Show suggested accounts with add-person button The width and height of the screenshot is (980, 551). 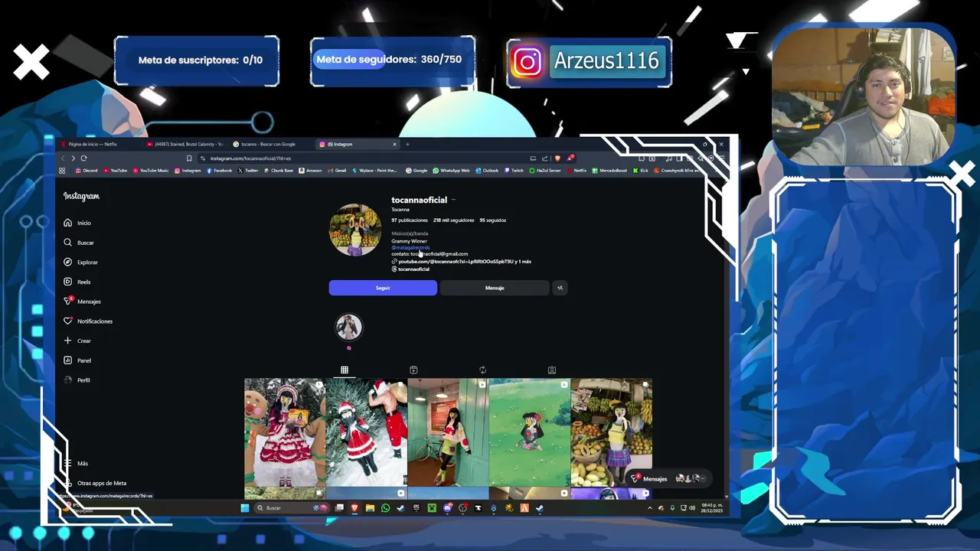560,288
